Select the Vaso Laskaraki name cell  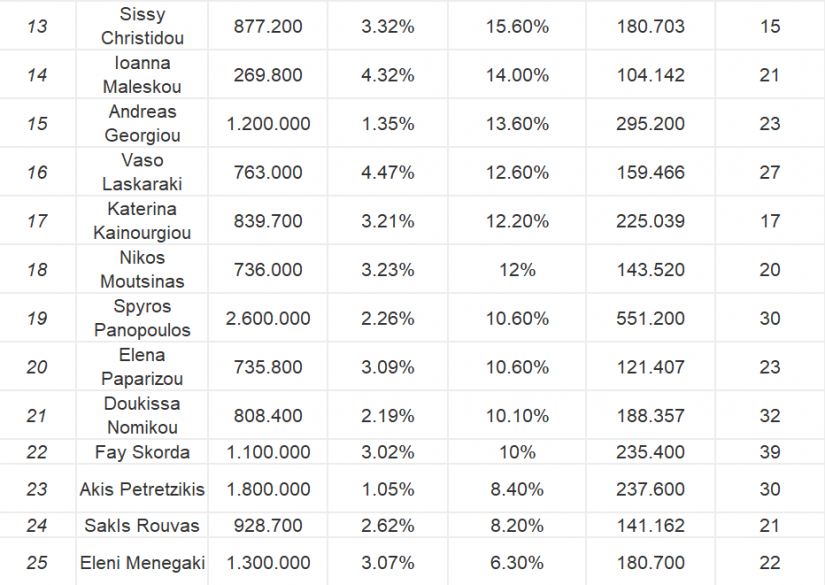(142, 172)
